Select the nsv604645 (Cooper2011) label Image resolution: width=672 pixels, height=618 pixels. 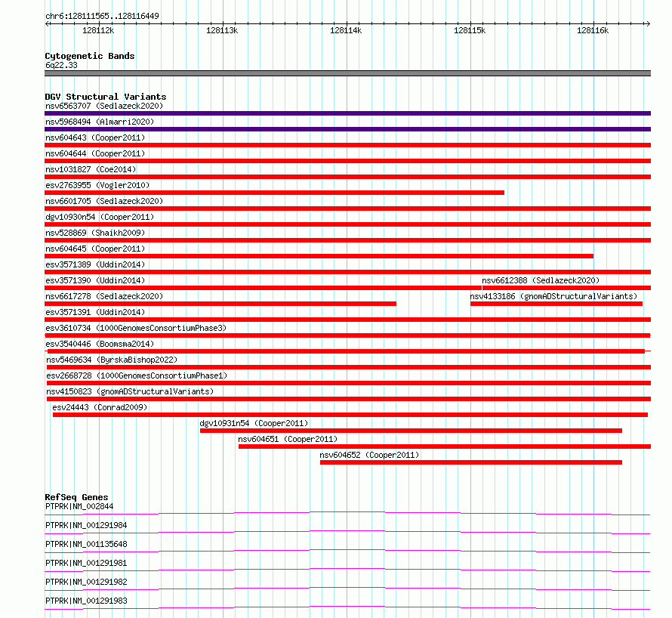(95, 249)
